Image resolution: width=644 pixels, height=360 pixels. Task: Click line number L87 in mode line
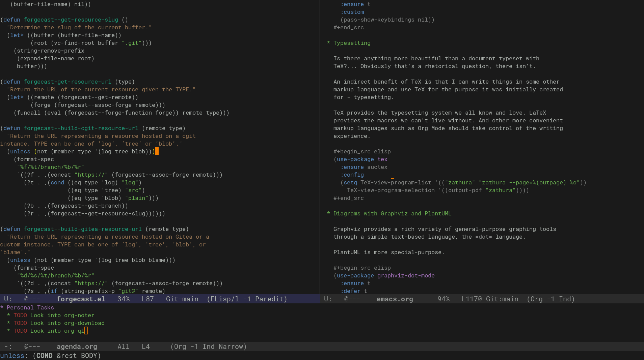pyautogui.click(x=148, y=299)
